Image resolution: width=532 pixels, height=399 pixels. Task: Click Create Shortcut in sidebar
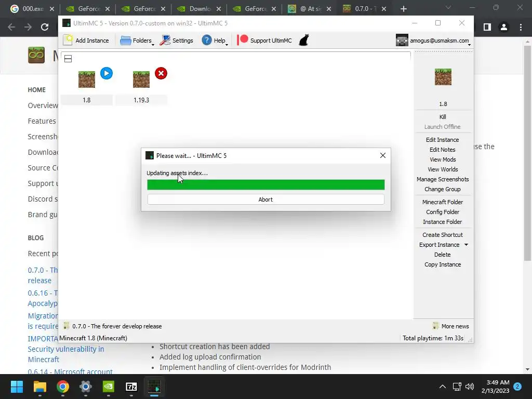coord(443,235)
